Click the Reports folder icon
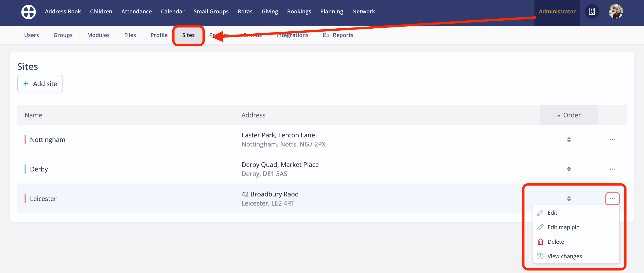The height and width of the screenshot is (273, 644). [x=326, y=35]
